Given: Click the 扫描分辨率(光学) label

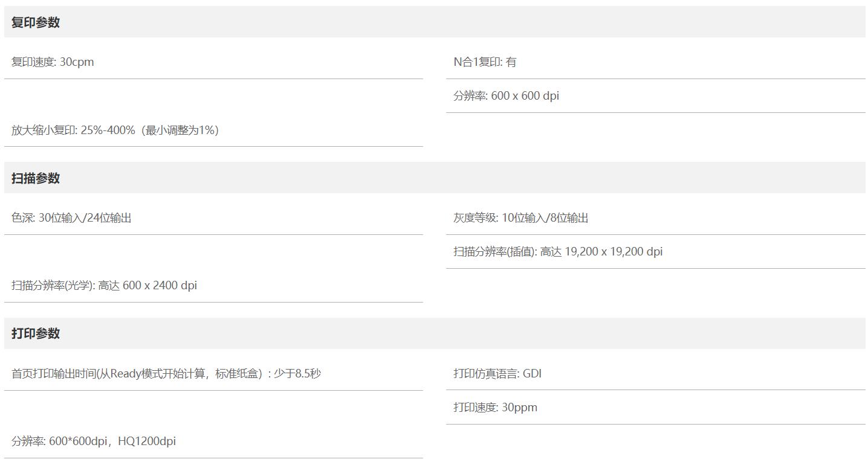Looking at the screenshot, I should pyautogui.click(x=52, y=286).
